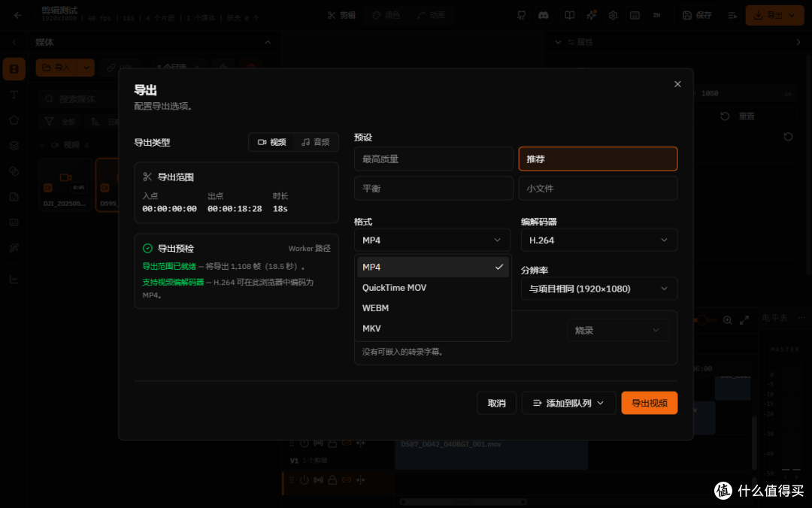
Task: Click the power icon on the bottom highlighted track
Action: click(304, 480)
